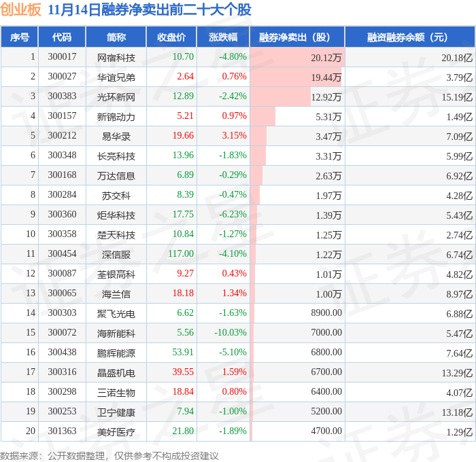The width and height of the screenshot is (476, 462).
Task: Select stock name 苏交科
Action: click(x=116, y=196)
